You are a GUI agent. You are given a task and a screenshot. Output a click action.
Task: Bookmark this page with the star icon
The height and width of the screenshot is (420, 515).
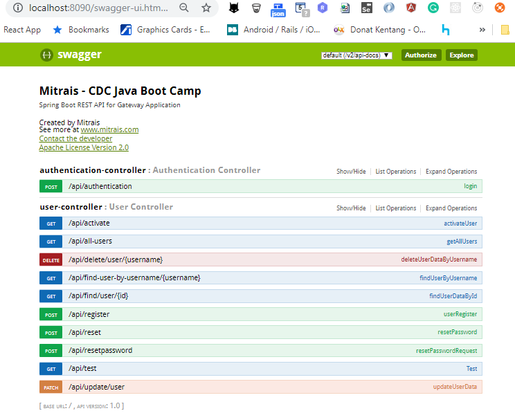click(206, 8)
